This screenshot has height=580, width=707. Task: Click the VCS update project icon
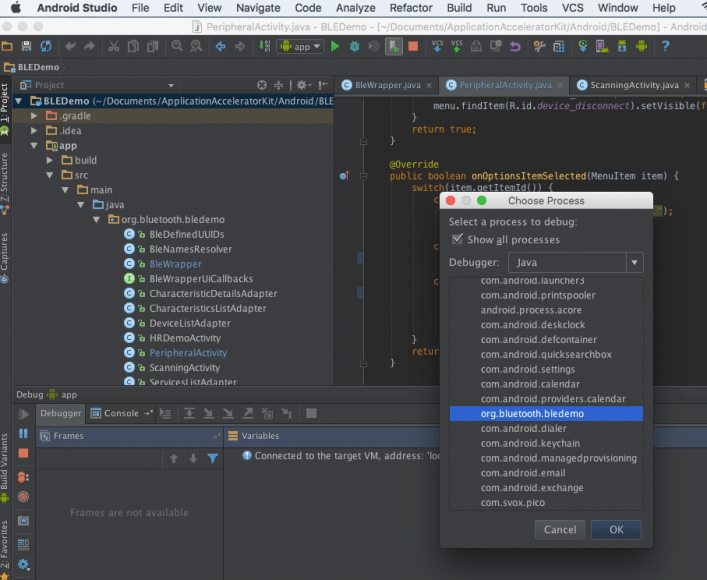pyautogui.click(x=437, y=46)
